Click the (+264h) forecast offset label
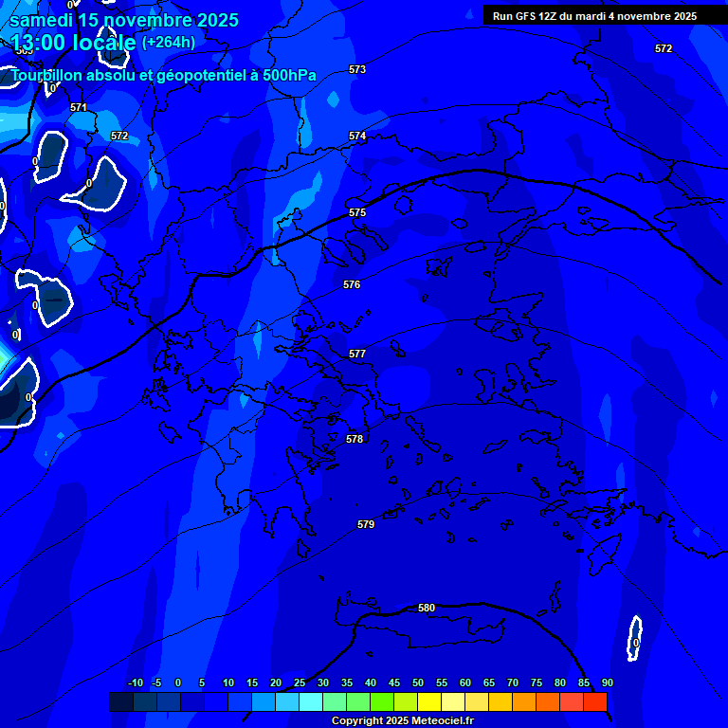728x728 pixels. point(169,43)
